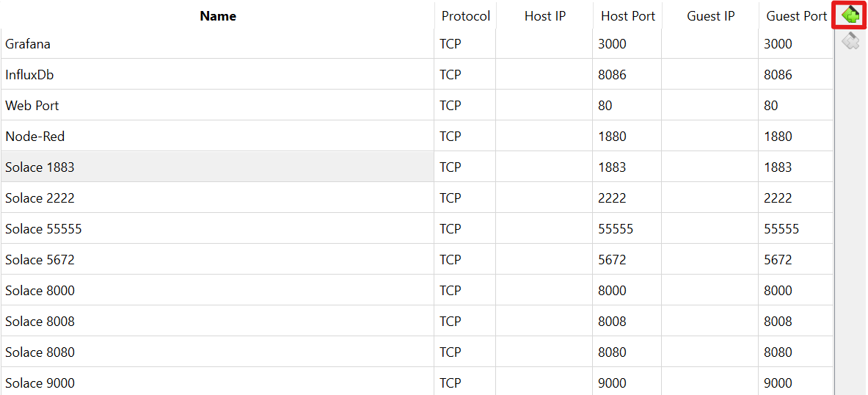Click the Host Port column header
The height and width of the screenshot is (395, 868).
627,16
